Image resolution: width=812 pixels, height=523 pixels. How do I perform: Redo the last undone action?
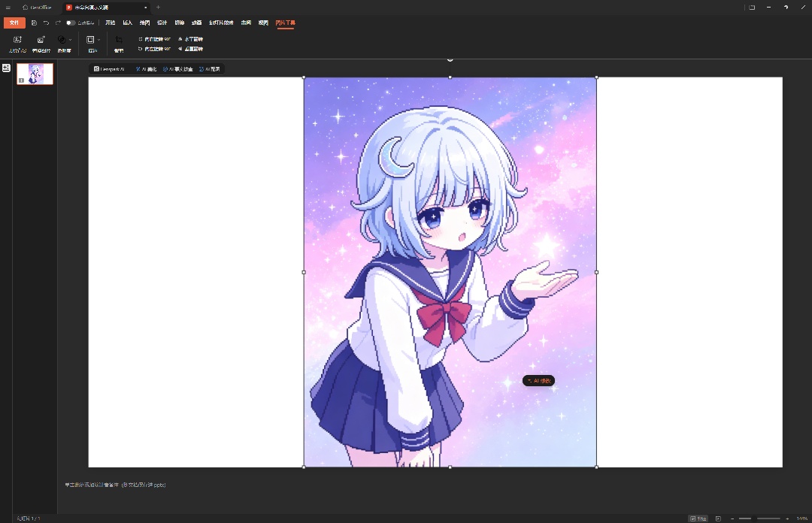click(58, 23)
